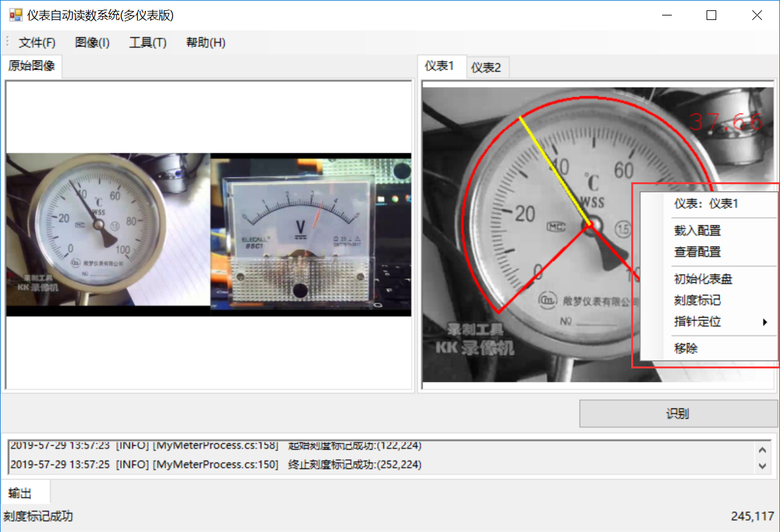Maximize the application window
This screenshot has width=780, height=532.
tap(711, 15)
